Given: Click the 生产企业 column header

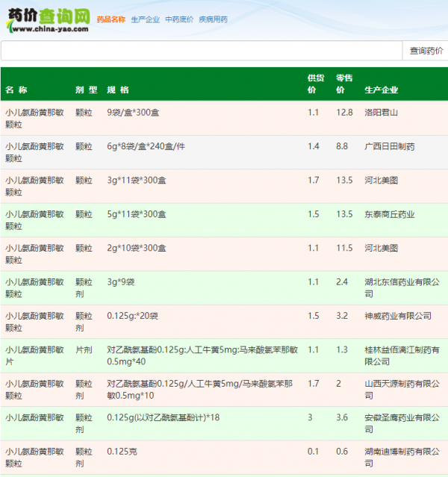Looking at the screenshot, I should pyautogui.click(x=381, y=90).
